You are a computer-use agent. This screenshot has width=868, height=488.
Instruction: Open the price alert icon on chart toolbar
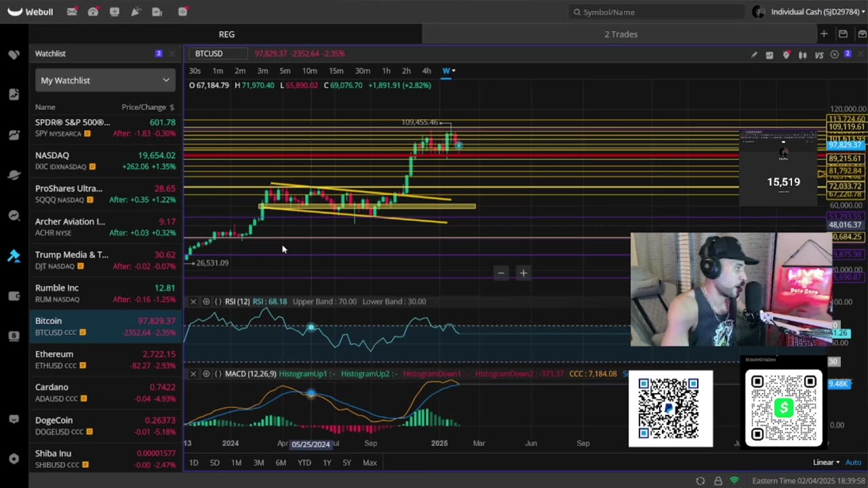pyautogui.click(x=786, y=55)
